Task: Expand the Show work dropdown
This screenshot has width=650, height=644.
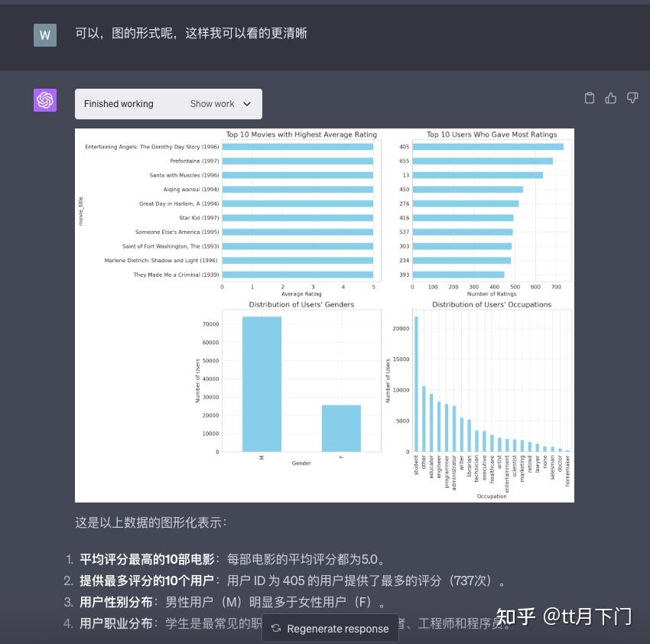Action: coord(220,104)
